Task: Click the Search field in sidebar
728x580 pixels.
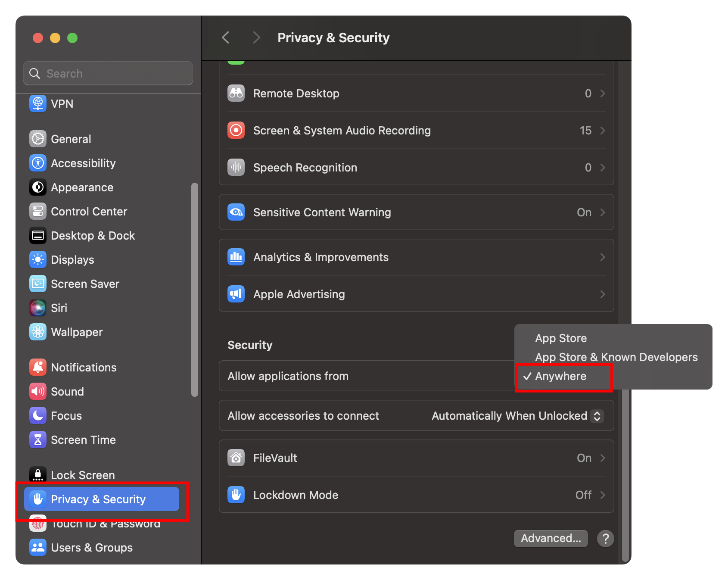Action: tap(108, 73)
